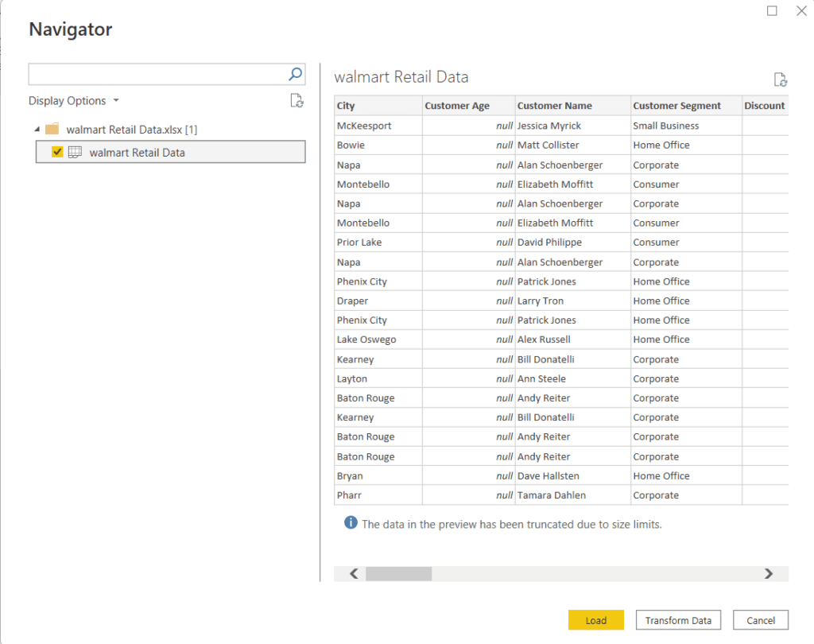
Task: Click the Jessica Myrick cell
Action: (x=573, y=126)
